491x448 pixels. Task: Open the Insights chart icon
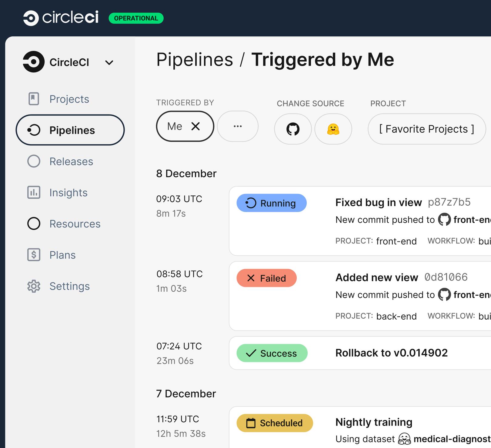point(34,192)
